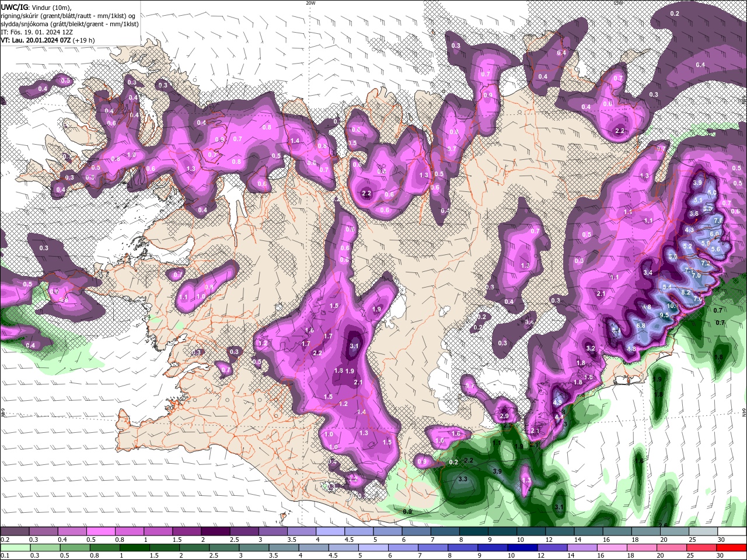Click the 3.2 precipitation value on the map
The image size is (747, 560).
tap(590, 348)
